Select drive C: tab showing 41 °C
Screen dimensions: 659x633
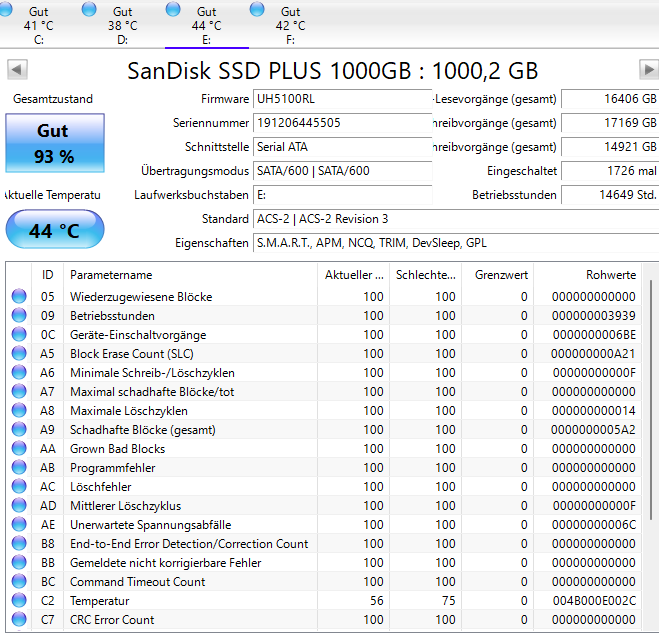(x=38, y=25)
